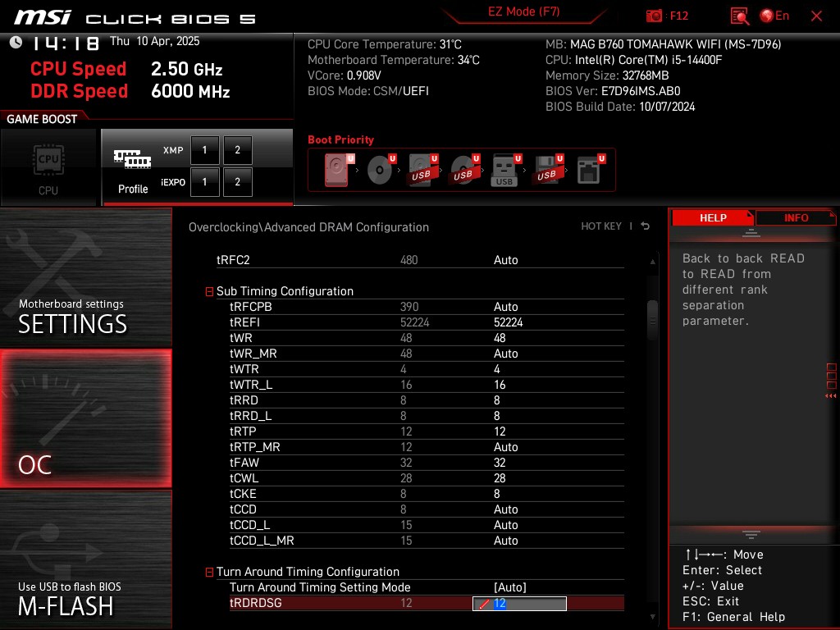Change language via the En globe icon
The image size is (840, 630).
(774, 16)
